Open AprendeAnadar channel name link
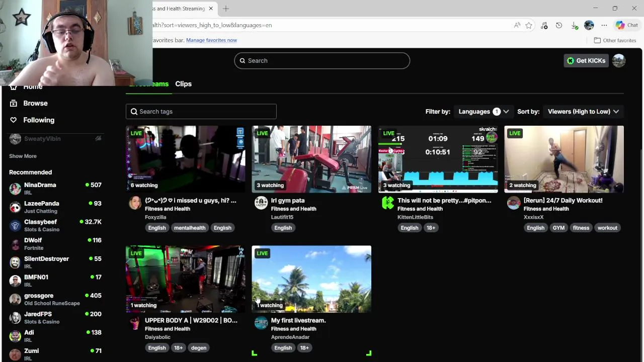Screen dimensions: 644x362 pyautogui.click(x=290, y=337)
